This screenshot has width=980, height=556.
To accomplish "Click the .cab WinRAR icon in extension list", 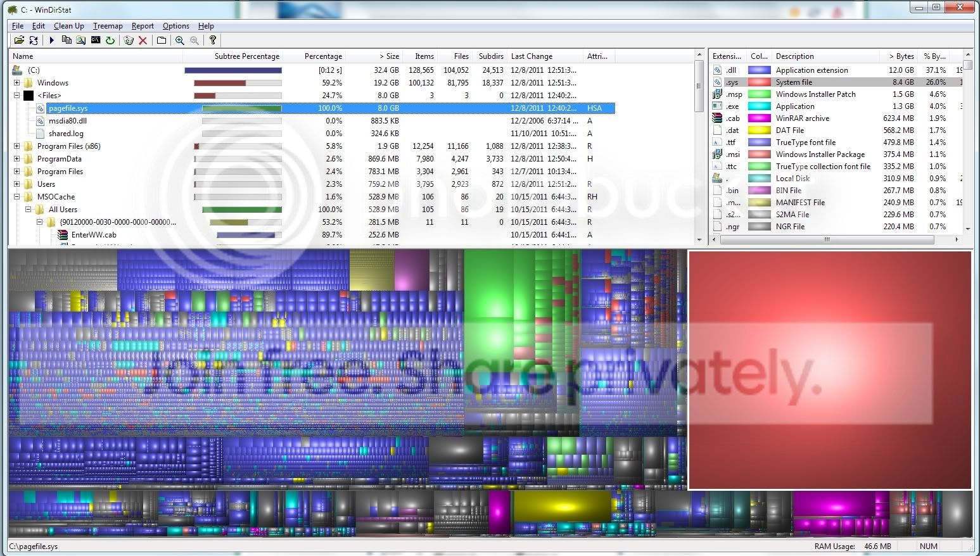I will [x=717, y=118].
